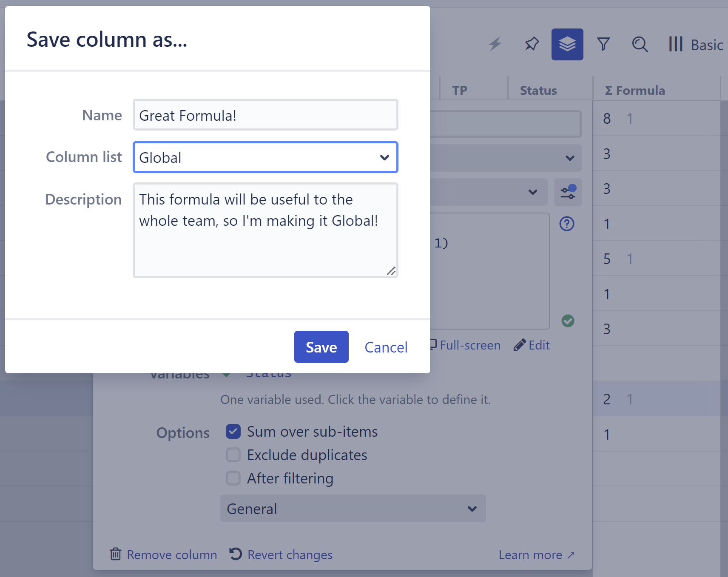Click the lightning bolt automation icon
728x577 pixels.
[x=495, y=44]
